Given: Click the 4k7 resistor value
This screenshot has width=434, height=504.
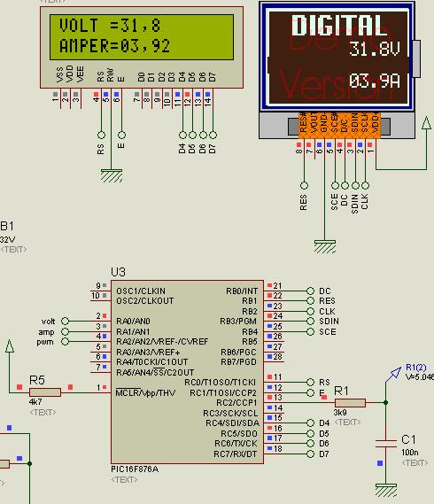Looking at the screenshot, I should [35, 402].
